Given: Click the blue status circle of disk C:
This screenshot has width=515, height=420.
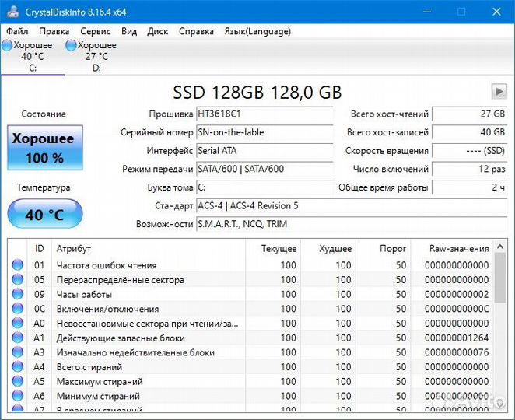Looking at the screenshot, I should coord(7,45).
